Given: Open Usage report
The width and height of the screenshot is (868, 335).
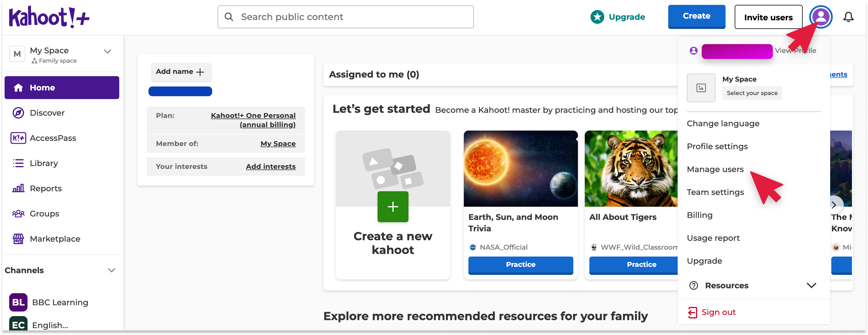Looking at the screenshot, I should (713, 238).
